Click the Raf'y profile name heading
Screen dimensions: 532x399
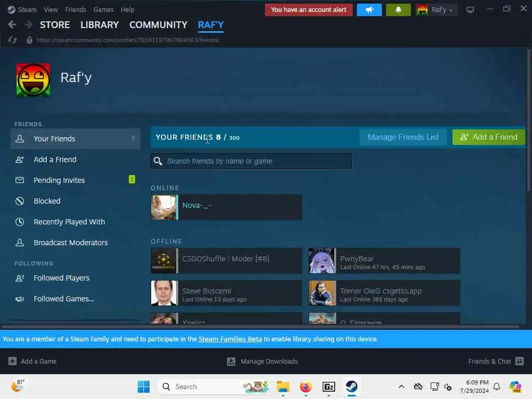pos(76,78)
